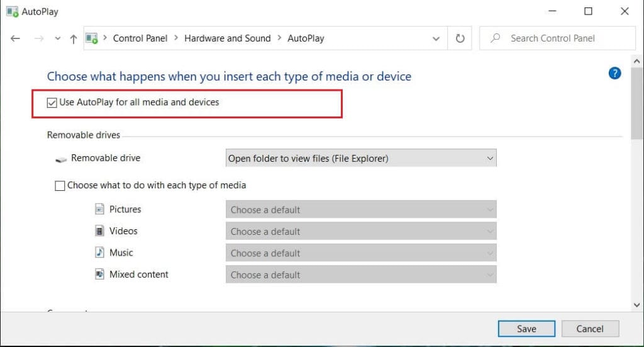Refresh the AutoPlay page
This screenshot has width=644, height=347.
(x=460, y=38)
